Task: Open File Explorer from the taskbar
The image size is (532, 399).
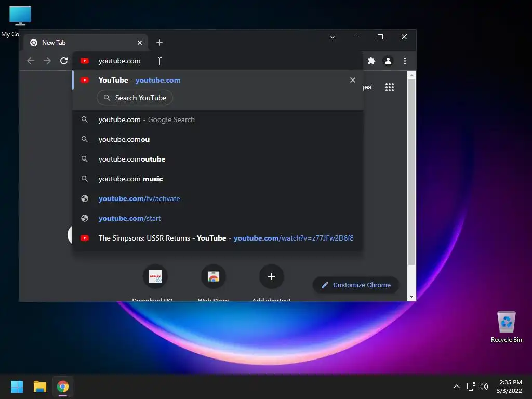Action: click(39, 387)
